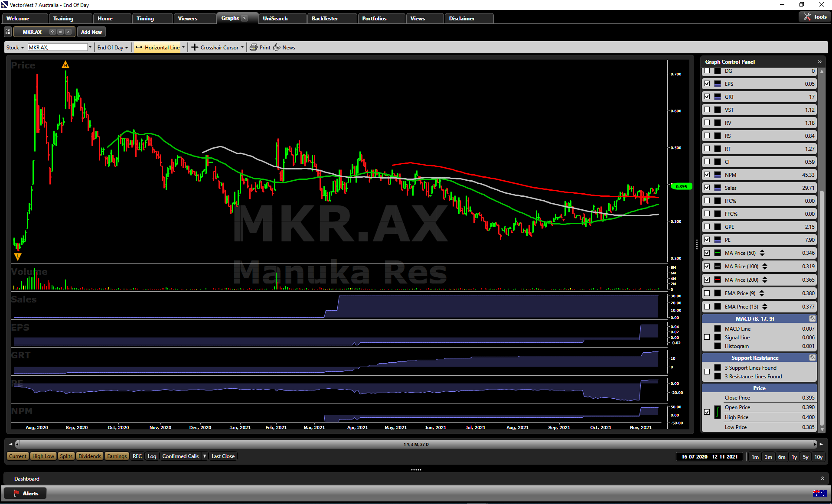Open Support Resistance settings wrench

pos(812,358)
